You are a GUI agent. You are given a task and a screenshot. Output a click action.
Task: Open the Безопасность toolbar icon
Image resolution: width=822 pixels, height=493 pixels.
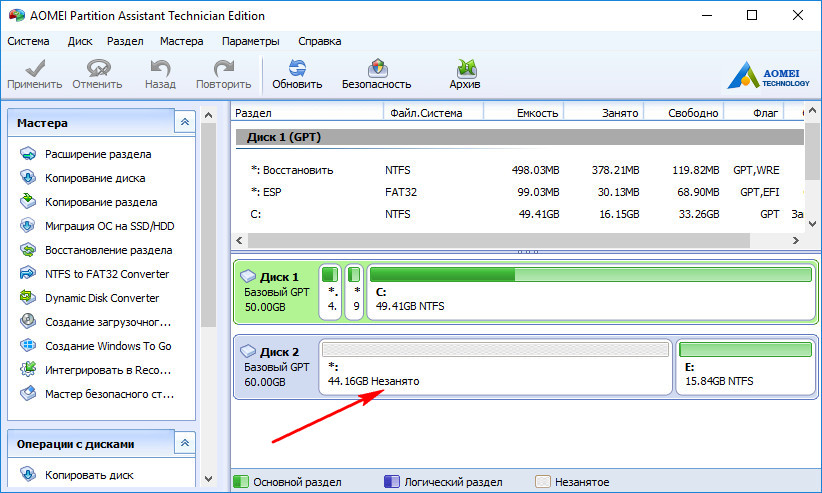pyautogui.click(x=376, y=69)
